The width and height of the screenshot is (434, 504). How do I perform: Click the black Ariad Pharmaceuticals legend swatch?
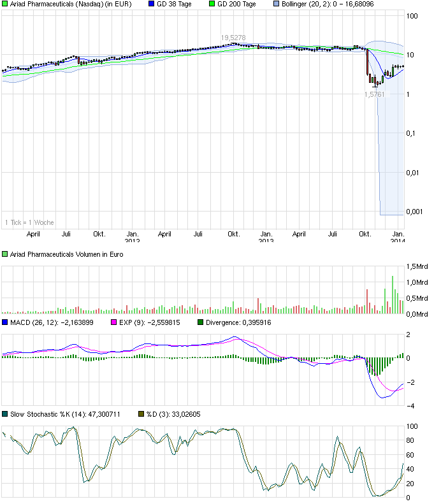click(6, 4)
